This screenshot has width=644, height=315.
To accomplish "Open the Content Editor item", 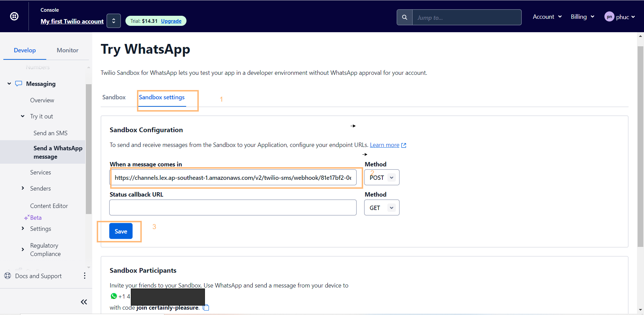I will (x=49, y=206).
